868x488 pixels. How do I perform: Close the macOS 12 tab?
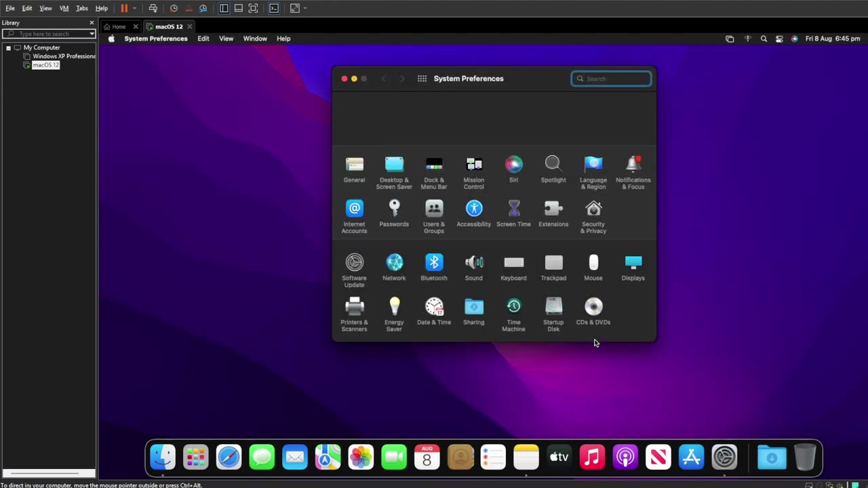(x=190, y=26)
